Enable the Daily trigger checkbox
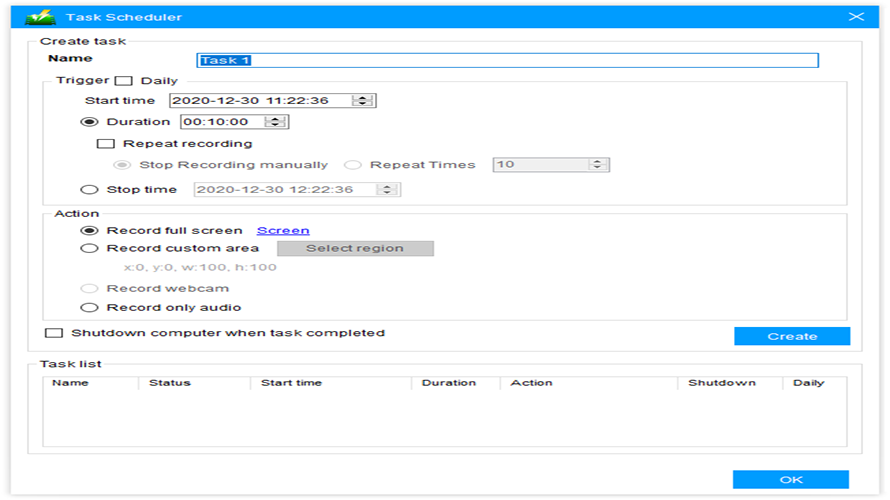The height and width of the screenshot is (500, 890). pyautogui.click(x=124, y=81)
